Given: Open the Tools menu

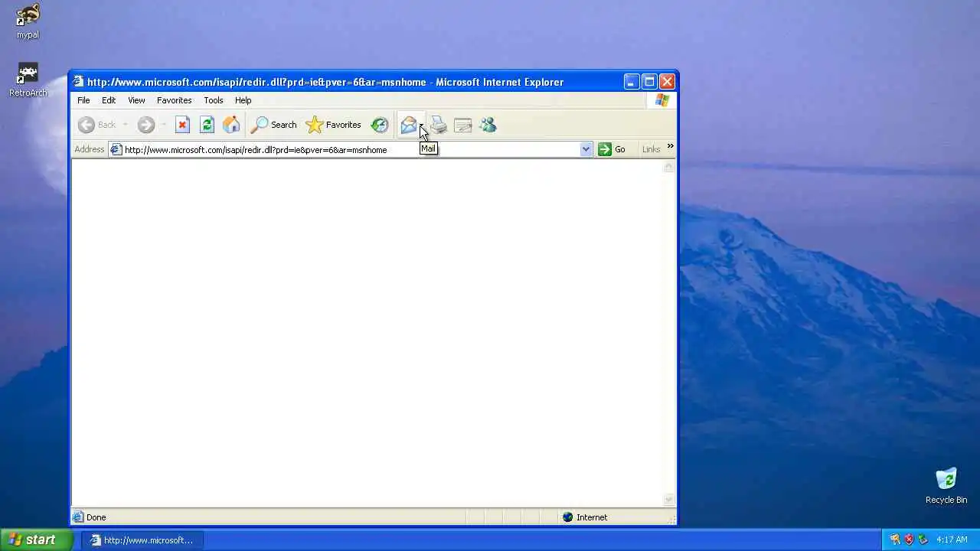Looking at the screenshot, I should 213,100.
